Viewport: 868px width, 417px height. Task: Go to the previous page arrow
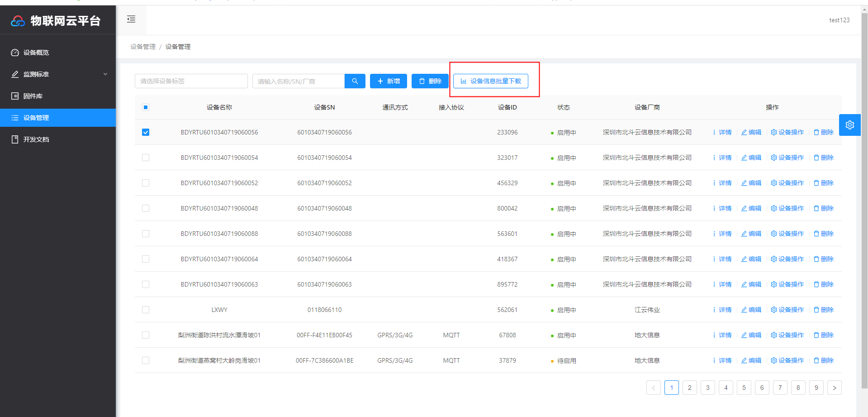click(x=654, y=388)
